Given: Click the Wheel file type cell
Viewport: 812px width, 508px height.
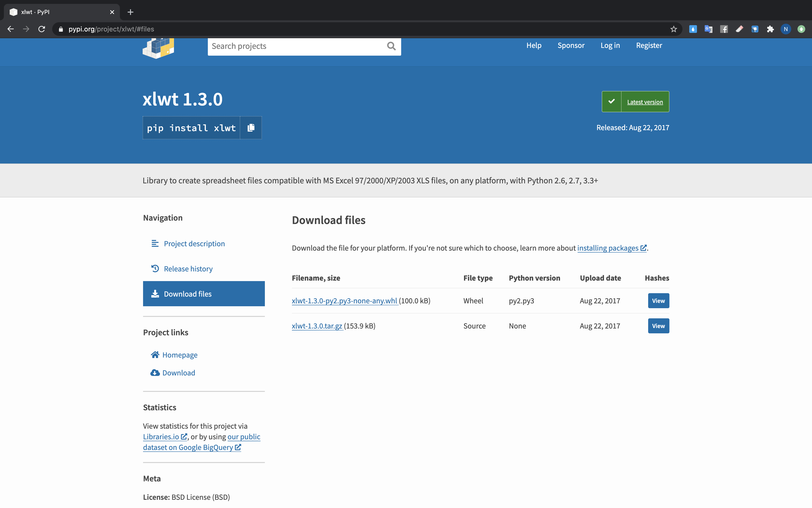Looking at the screenshot, I should pos(473,301).
